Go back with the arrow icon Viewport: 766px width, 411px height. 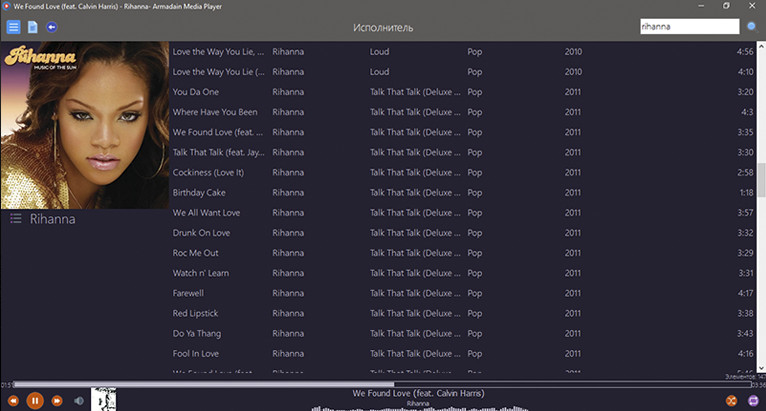(x=52, y=27)
